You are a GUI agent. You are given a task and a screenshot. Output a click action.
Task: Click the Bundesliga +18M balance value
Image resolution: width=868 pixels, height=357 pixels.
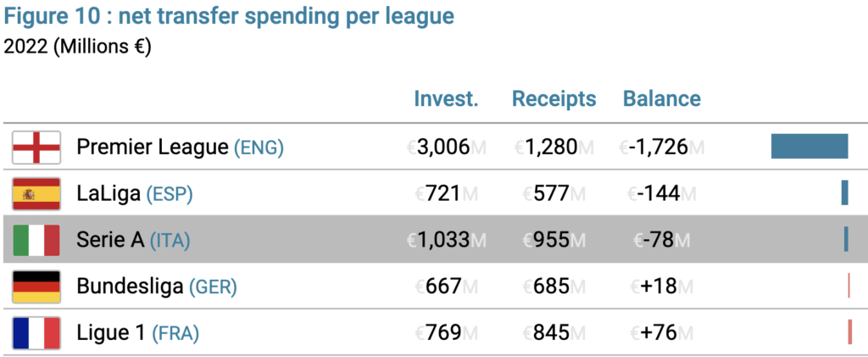pos(661,287)
